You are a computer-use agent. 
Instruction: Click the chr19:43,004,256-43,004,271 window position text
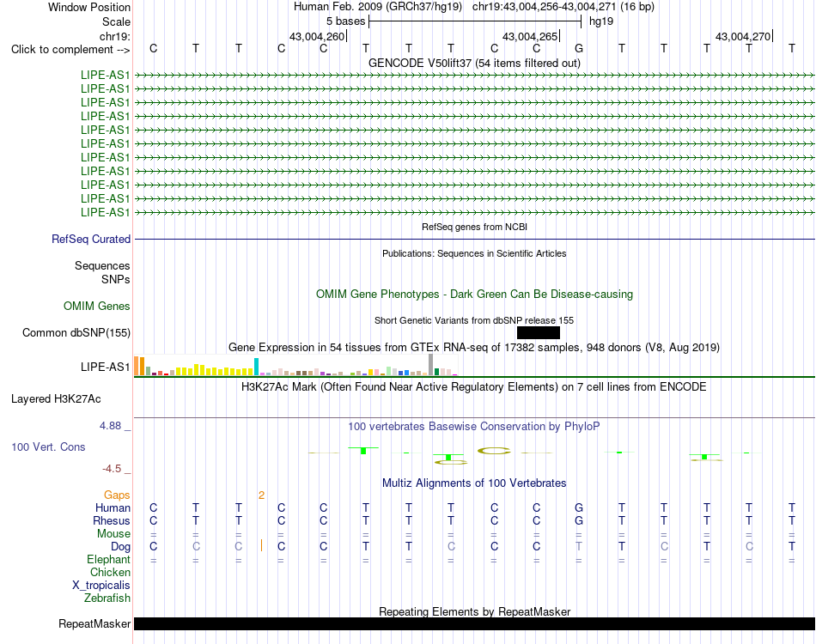click(545, 7)
